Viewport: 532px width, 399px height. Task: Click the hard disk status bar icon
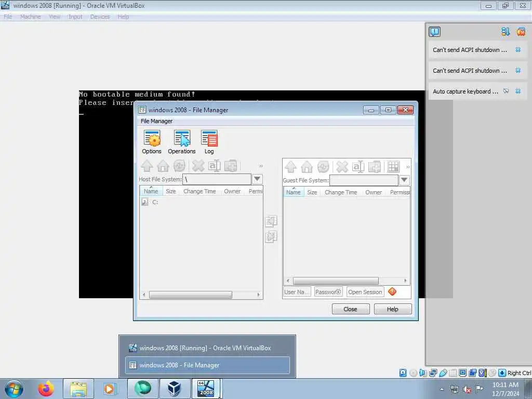point(403,373)
